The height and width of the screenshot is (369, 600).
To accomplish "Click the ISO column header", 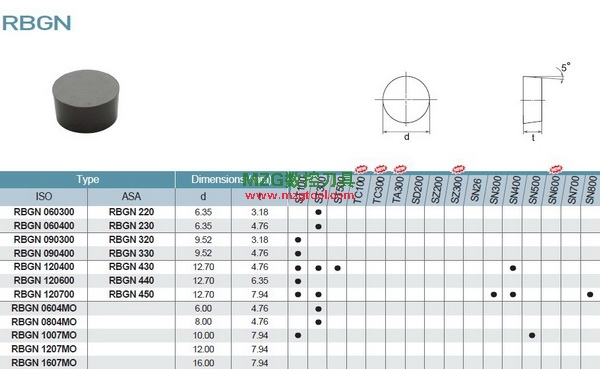I will coord(44,197).
